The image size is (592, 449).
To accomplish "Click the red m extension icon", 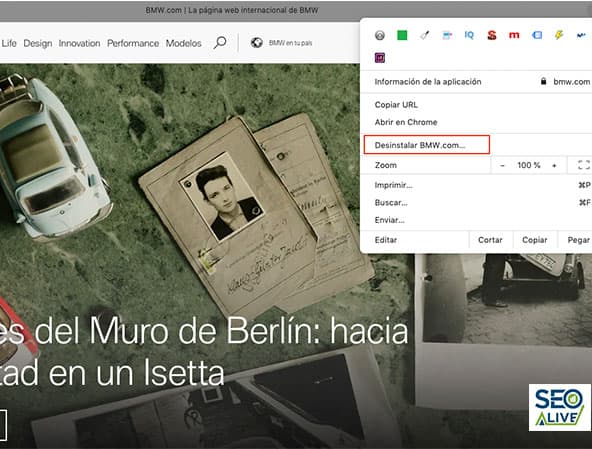I will (514, 35).
